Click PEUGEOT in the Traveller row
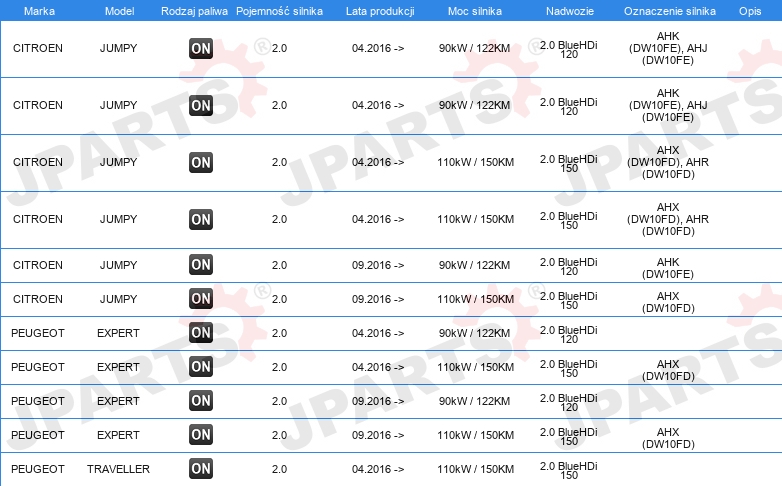Image resolution: width=782 pixels, height=486 pixels. pyautogui.click(x=38, y=469)
